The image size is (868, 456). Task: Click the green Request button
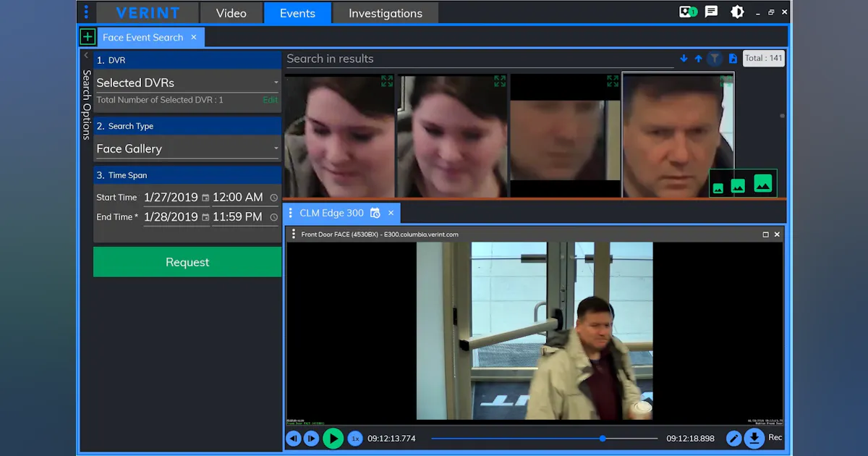pyautogui.click(x=187, y=262)
